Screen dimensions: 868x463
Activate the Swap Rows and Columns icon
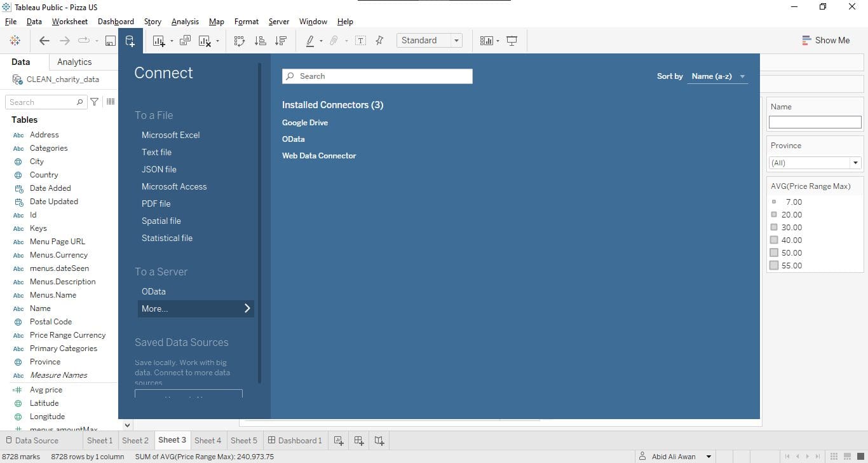click(x=240, y=40)
